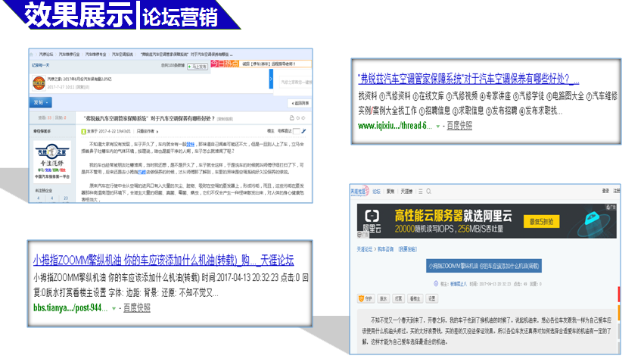Click the round icon before 楼主

pyautogui.click(x=436, y=283)
